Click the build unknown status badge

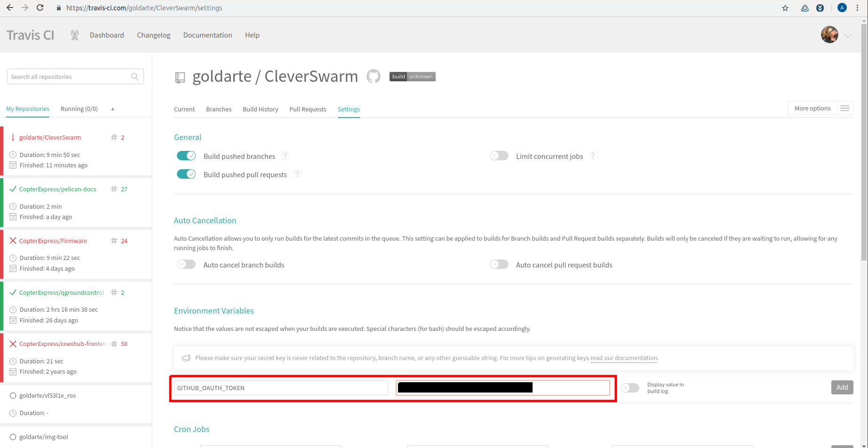click(x=412, y=77)
